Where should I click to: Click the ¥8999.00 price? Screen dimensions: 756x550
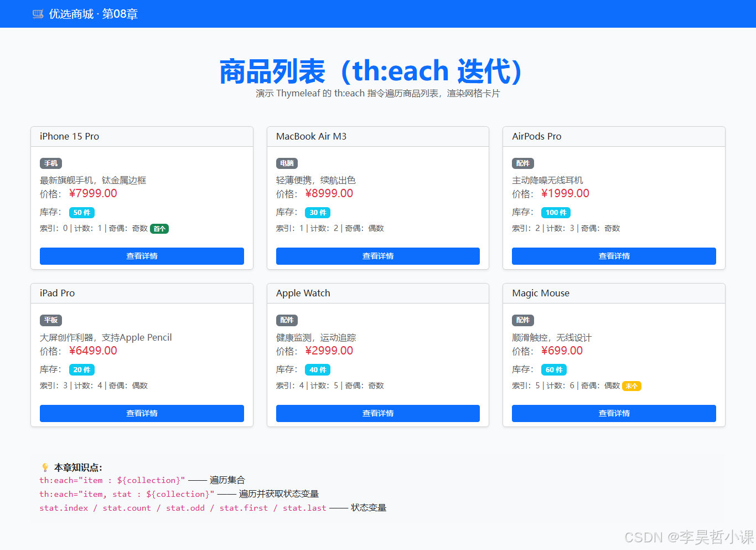tap(329, 193)
